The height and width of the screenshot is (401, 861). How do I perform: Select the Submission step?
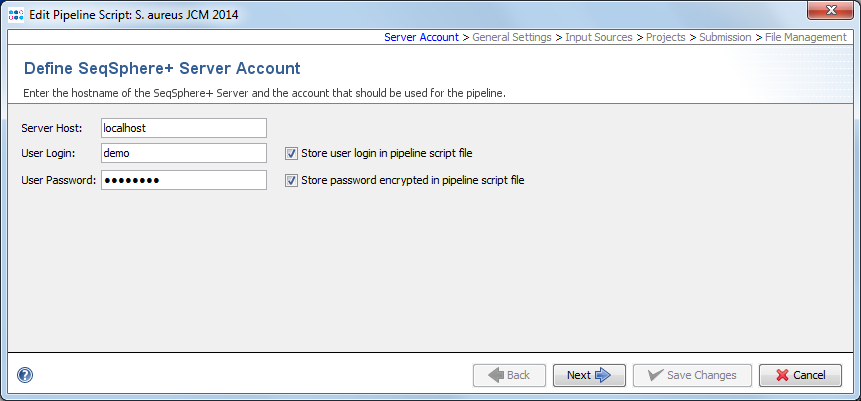pyautogui.click(x=725, y=37)
